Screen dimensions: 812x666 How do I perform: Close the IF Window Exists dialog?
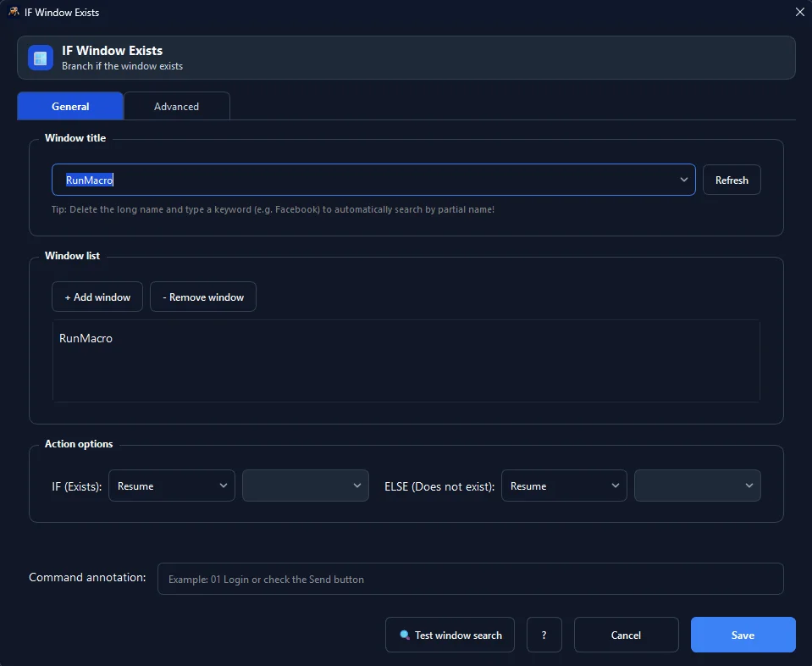[x=799, y=12]
